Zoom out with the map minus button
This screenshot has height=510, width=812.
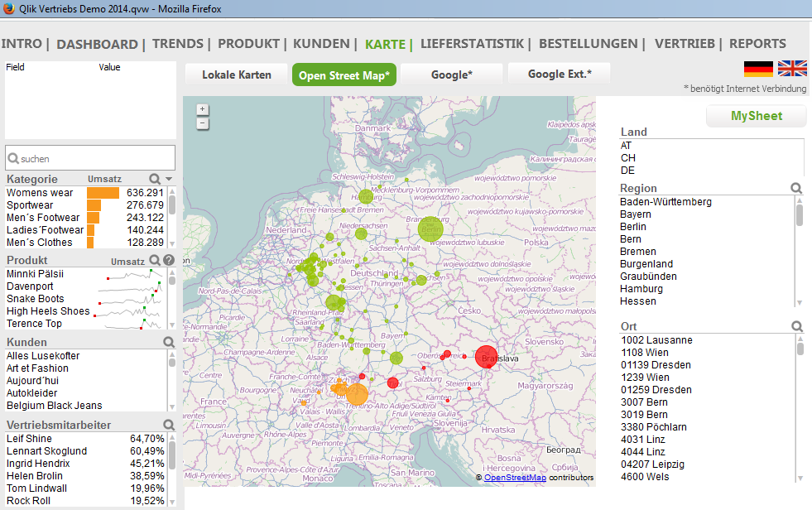click(x=203, y=123)
